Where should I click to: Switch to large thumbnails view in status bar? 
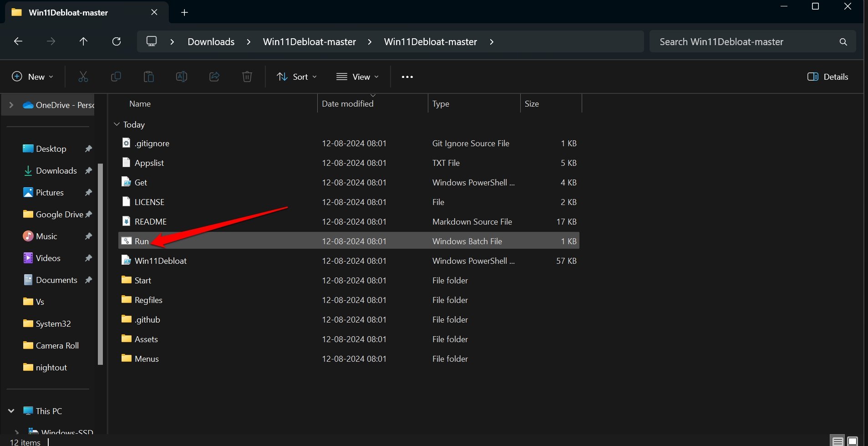tap(853, 441)
